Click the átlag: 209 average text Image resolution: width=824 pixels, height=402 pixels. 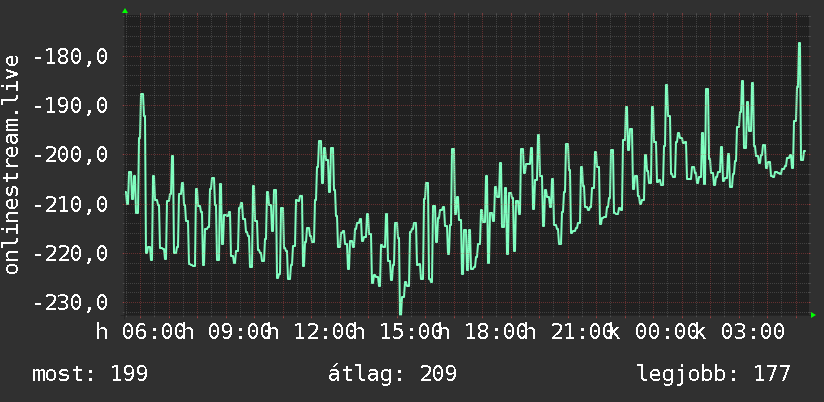(x=393, y=374)
